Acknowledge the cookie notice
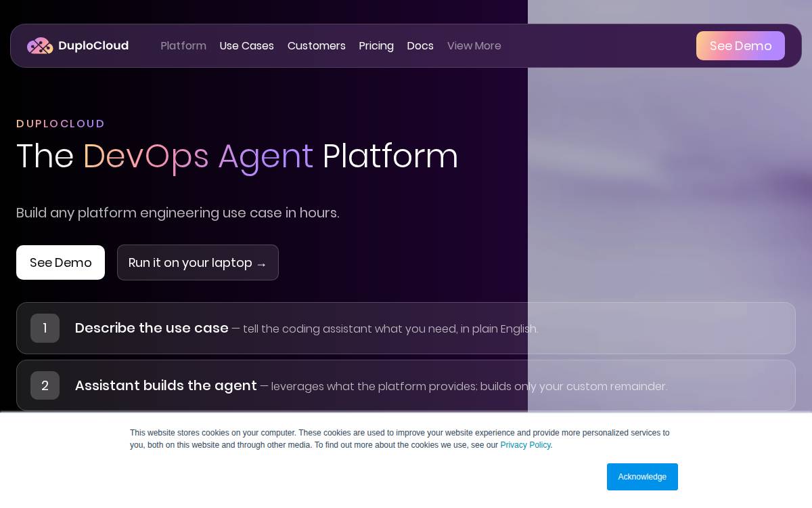 [x=642, y=477]
